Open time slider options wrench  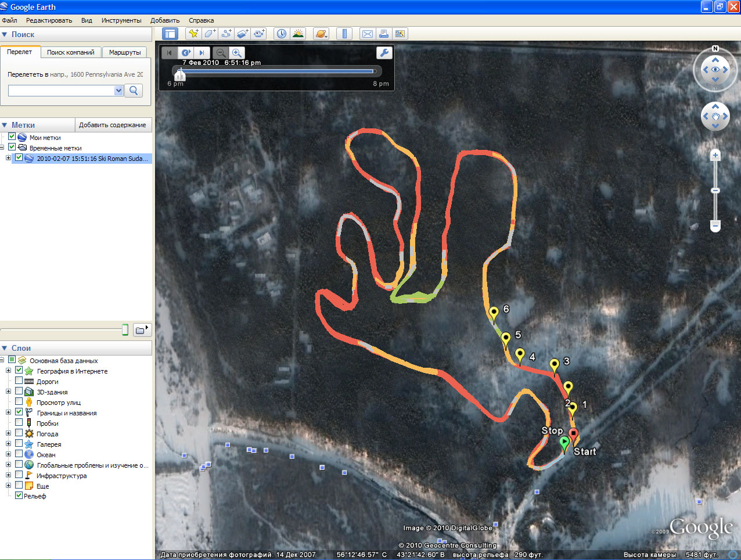[x=384, y=53]
